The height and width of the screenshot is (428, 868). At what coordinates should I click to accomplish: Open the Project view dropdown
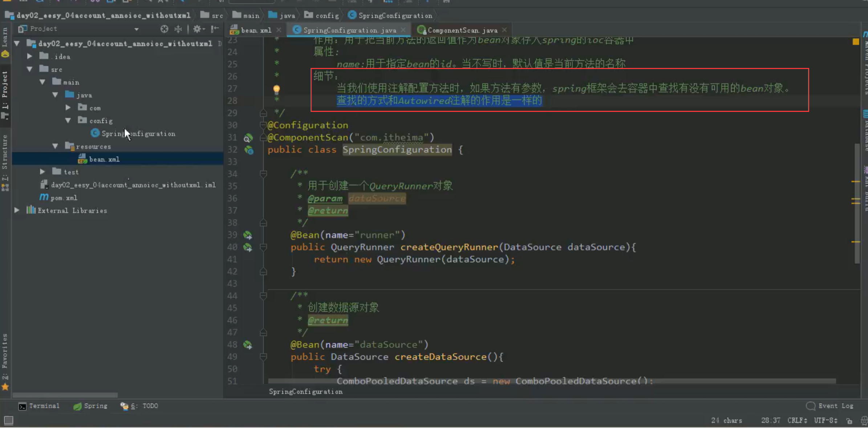tap(137, 29)
